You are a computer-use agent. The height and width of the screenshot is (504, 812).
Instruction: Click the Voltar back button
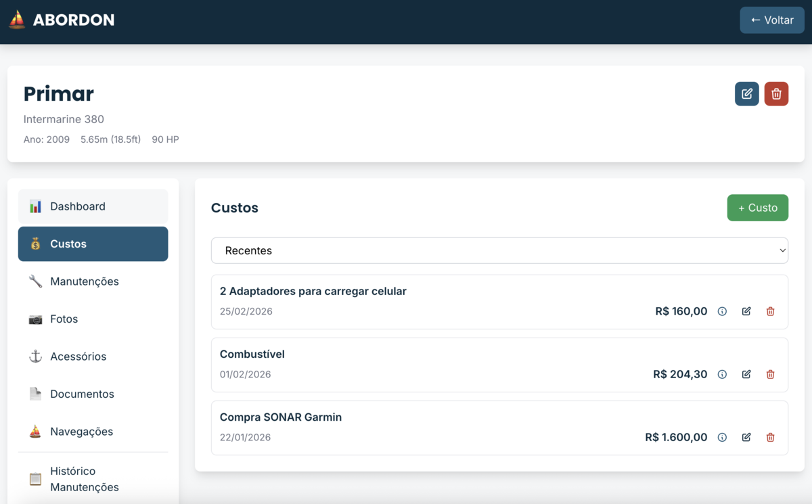pyautogui.click(x=771, y=20)
